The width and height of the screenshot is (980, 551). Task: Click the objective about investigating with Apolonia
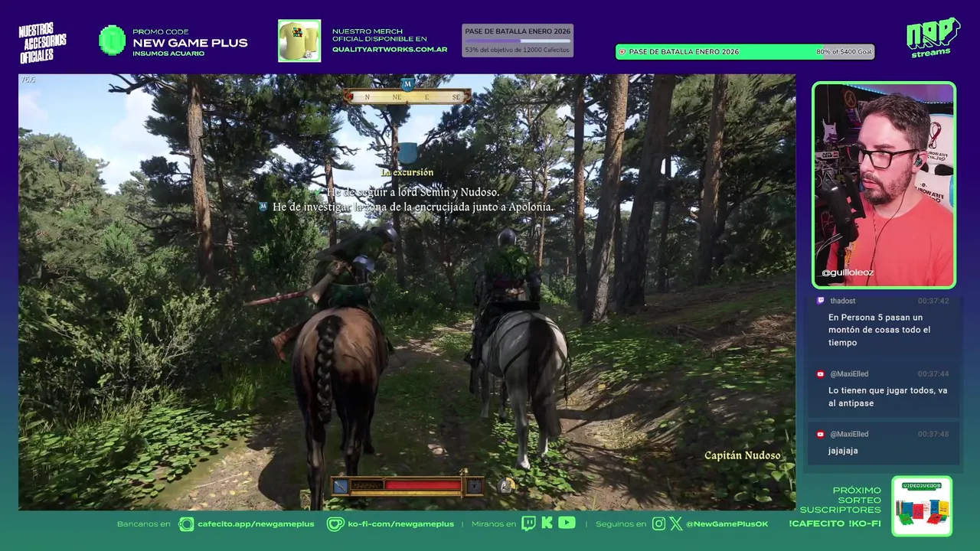pyautogui.click(x=413, y=207)
